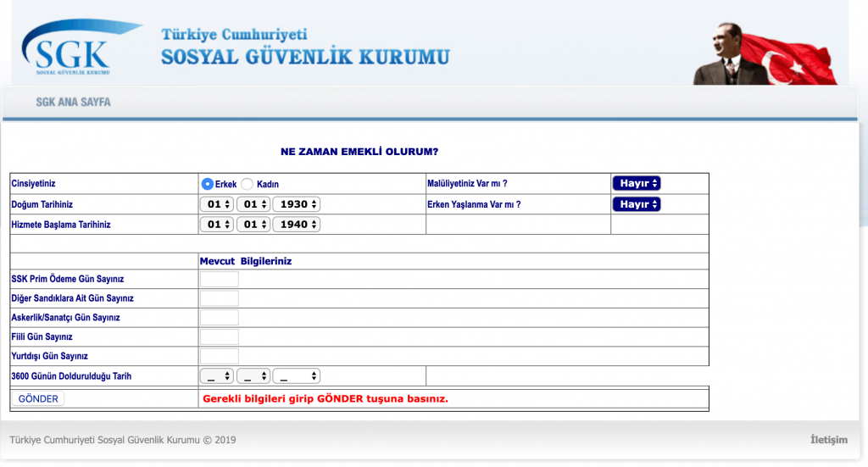Open the 3600 Günün year dropdown

[x=296, y=376]
